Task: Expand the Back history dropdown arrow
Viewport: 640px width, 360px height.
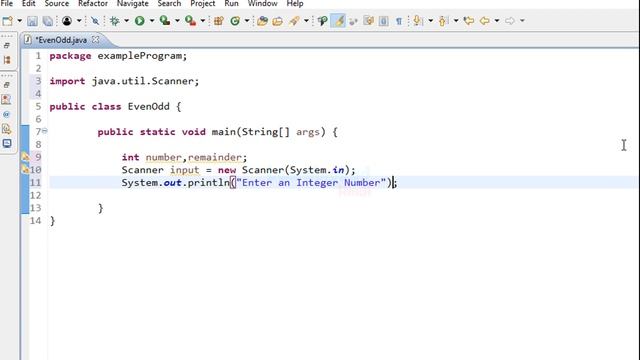Action: (497, 21)
